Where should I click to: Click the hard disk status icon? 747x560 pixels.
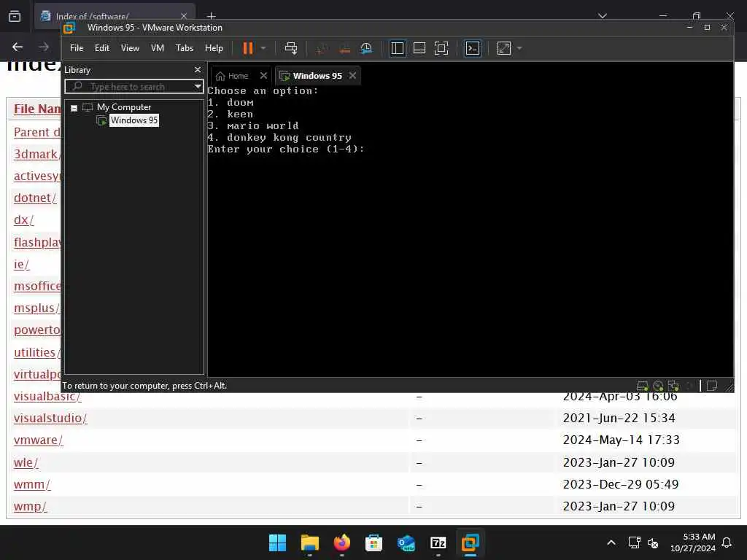[x=643, y=386]
